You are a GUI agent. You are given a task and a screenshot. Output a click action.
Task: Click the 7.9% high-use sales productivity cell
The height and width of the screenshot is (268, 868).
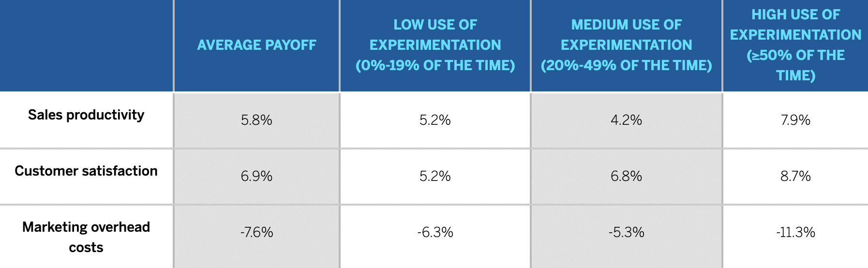point(795,120)
